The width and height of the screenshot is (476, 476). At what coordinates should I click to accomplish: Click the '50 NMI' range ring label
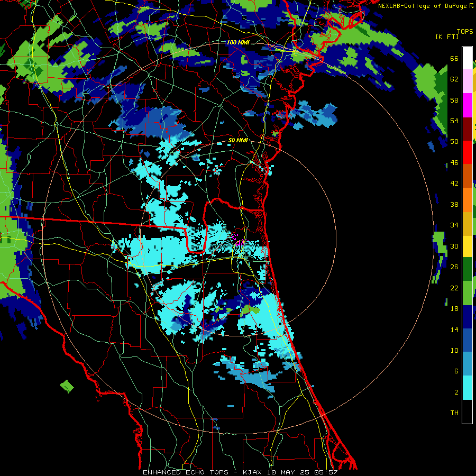click(238, 141)
